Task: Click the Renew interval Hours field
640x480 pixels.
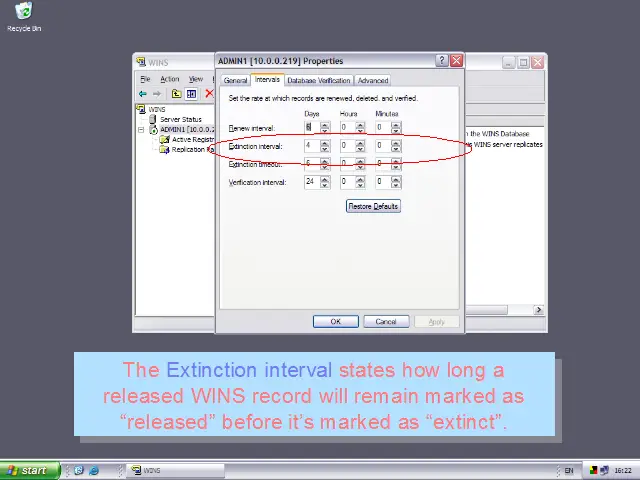Action: (347, 127)
